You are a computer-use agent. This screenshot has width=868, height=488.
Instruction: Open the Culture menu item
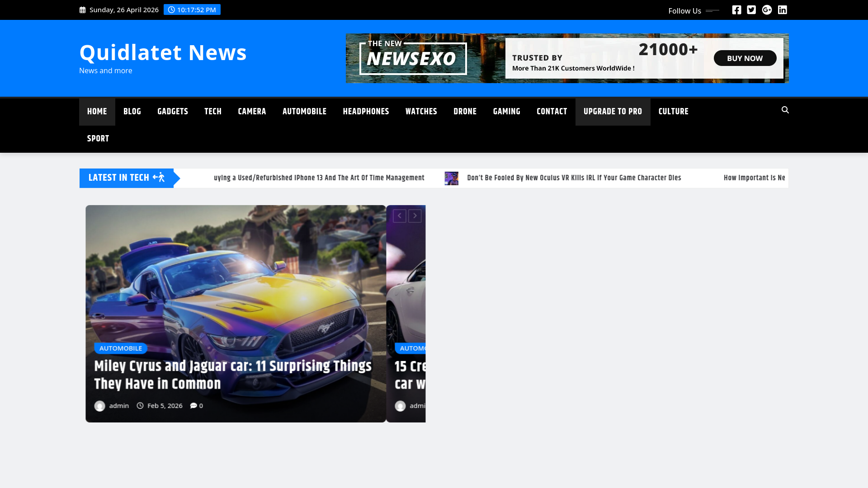click(673, 112)
